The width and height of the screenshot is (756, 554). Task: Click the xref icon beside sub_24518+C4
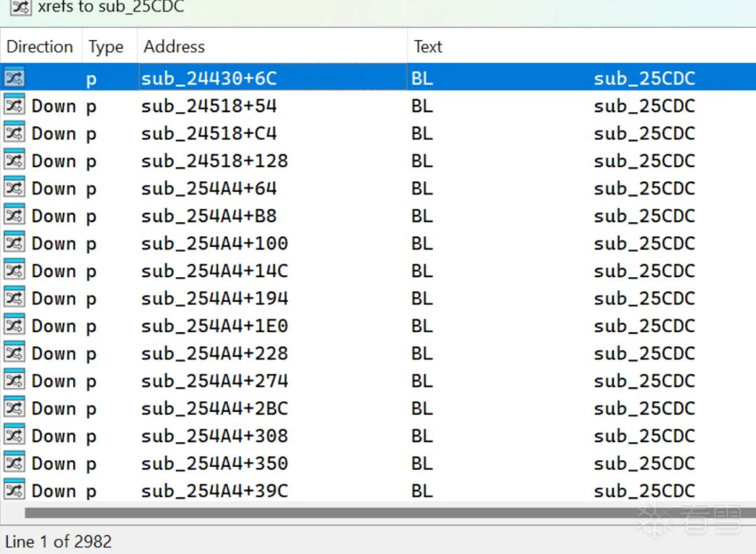point(14,133)
